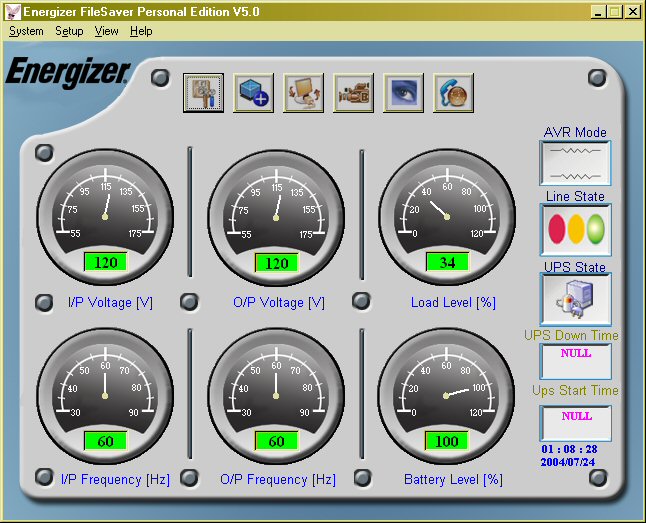This screenshot has height=523, width=646.
Task: Open the View menu
Action: pyautogui.click(x=106, y=31)
